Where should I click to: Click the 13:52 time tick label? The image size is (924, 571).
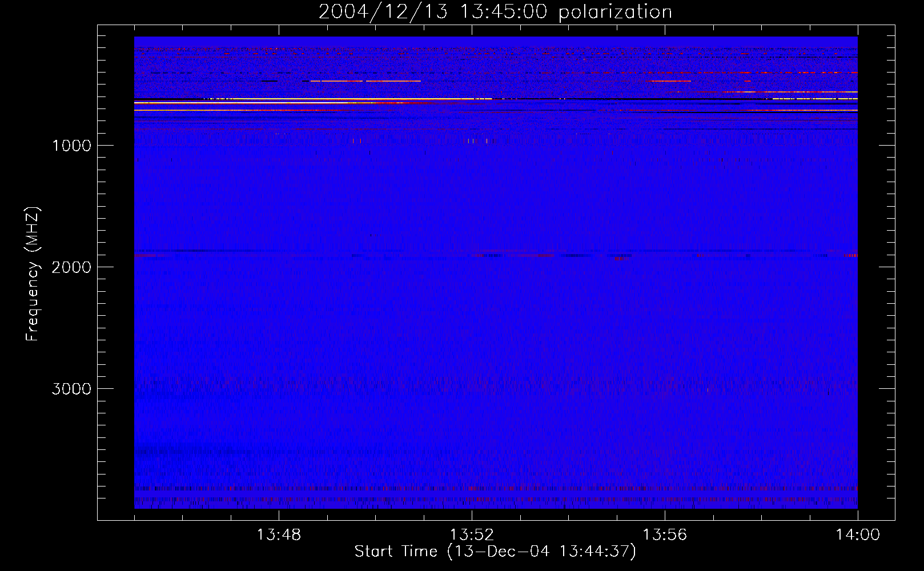(x=472, y=535)
